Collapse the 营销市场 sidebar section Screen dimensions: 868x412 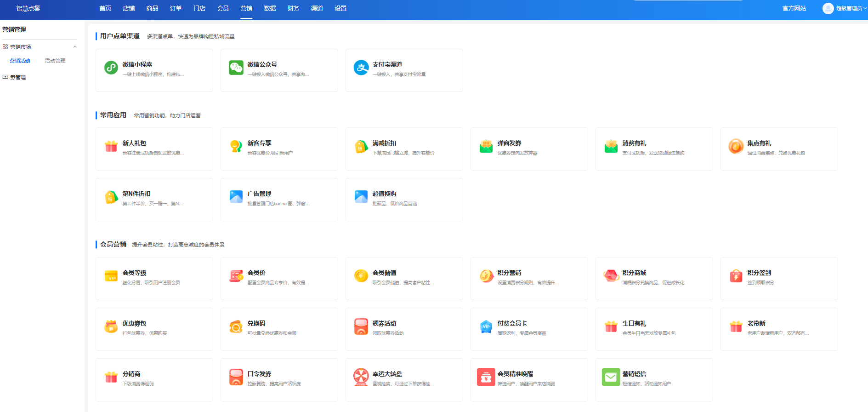pos(75,47)
